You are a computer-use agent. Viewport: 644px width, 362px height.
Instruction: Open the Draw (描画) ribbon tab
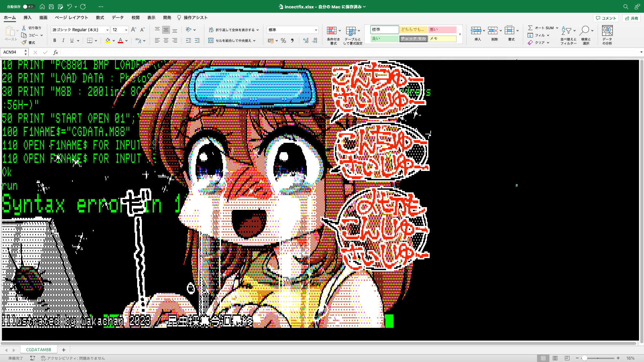pyautogui.click(x=43, y=17)
